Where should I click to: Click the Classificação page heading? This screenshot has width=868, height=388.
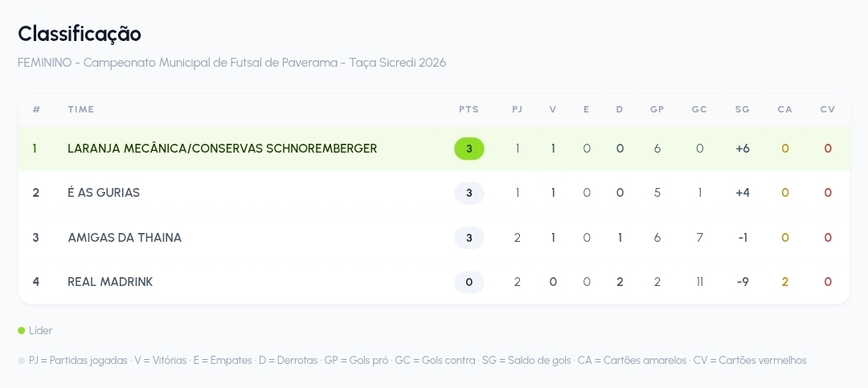point(80,35)
